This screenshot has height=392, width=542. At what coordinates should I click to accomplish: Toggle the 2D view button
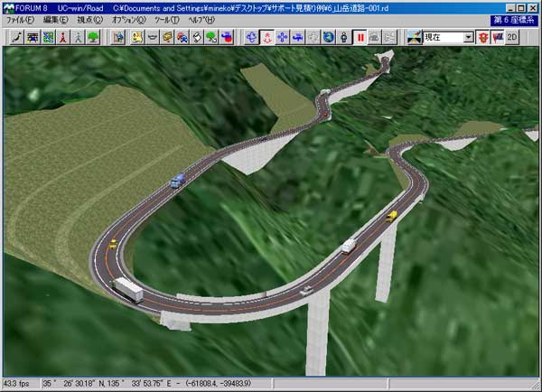511,37
